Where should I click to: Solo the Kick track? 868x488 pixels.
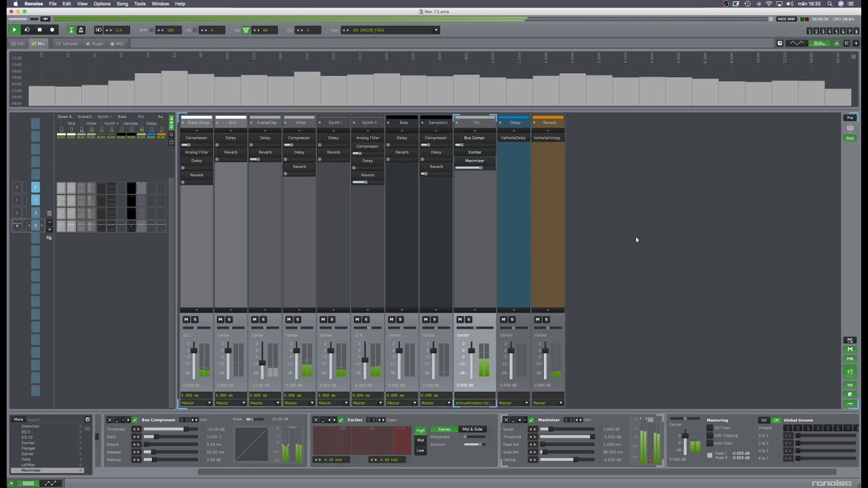[x=229, y=319]
